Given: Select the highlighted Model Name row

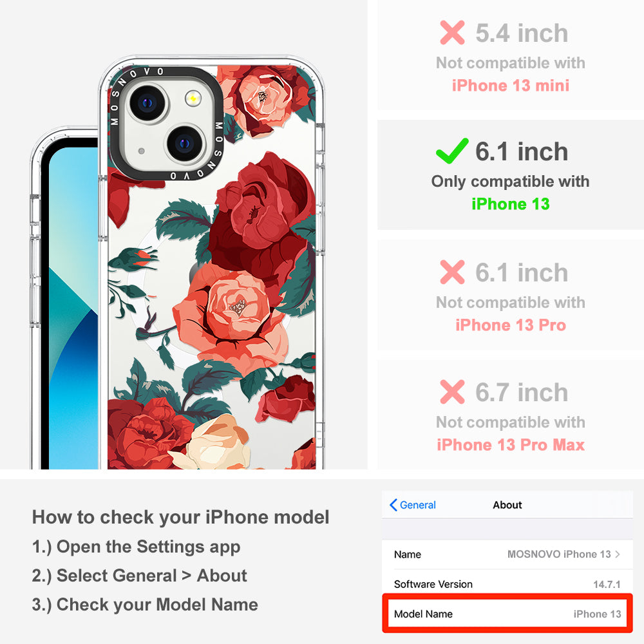Looking at the screenshot, I should pos(507,614).
